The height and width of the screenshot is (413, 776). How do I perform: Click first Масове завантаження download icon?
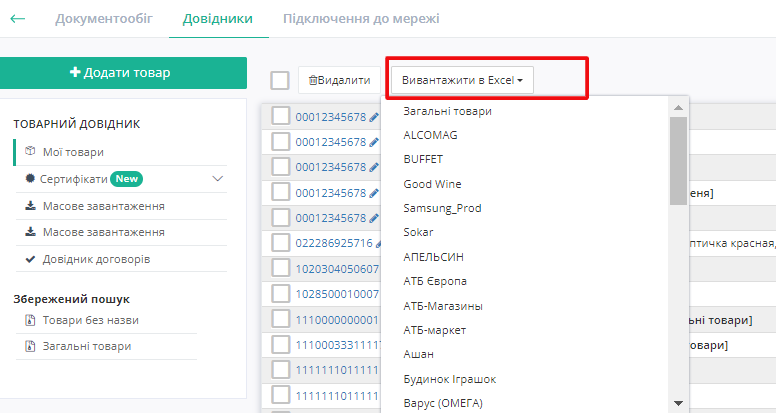(30, 205)
